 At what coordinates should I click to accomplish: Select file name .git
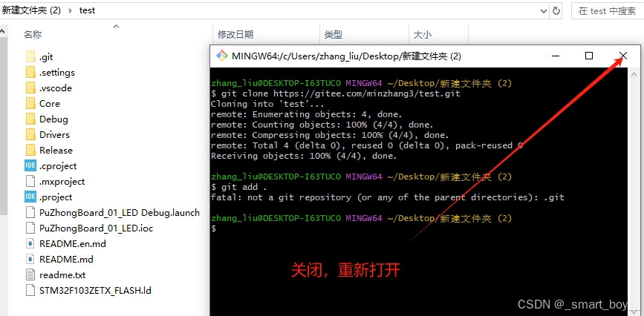point(46,57)
